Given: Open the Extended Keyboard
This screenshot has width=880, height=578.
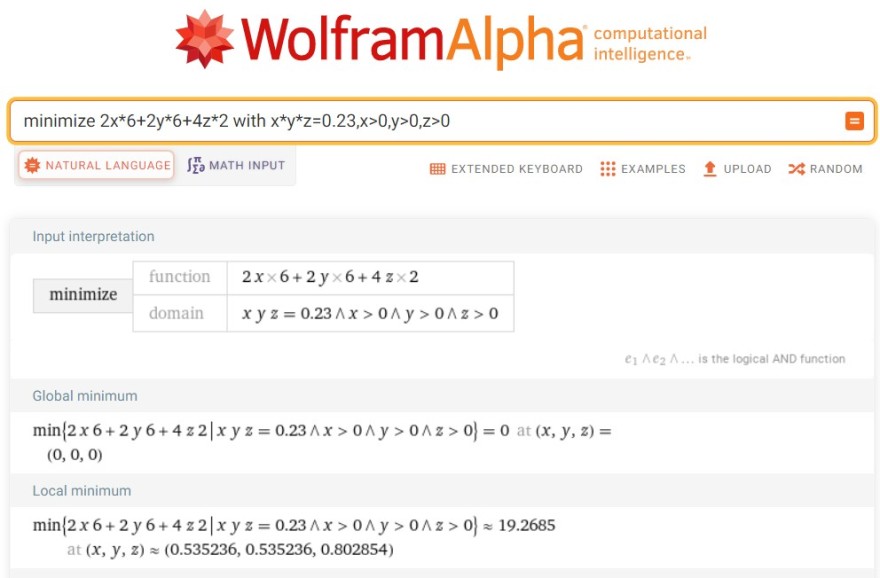Looking at the screenshot, I should tap(506, 169).
